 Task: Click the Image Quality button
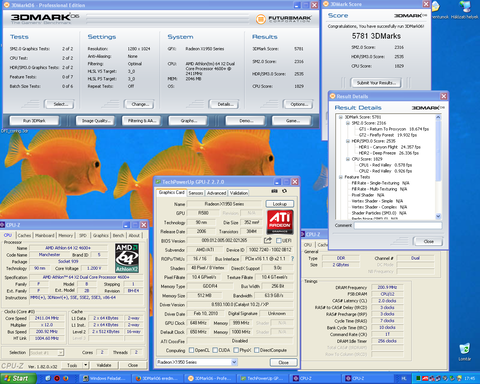pyautogui.click(x=95, y=121)
